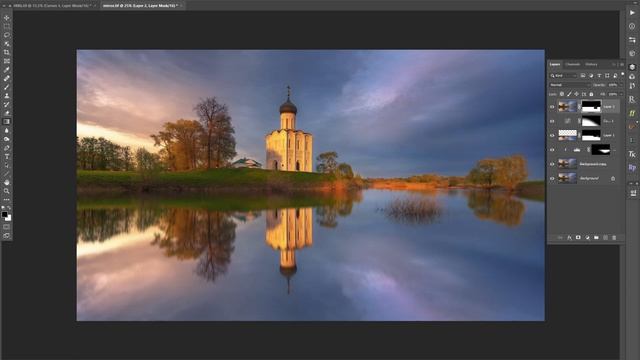Open the background color picker
This screenshot has height=360, width=640.
click(x=9, y=218)
